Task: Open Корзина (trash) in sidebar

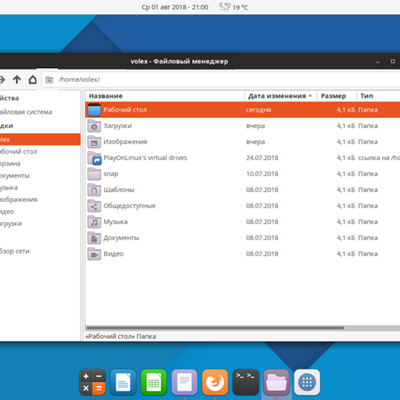Action: (10, 163)
